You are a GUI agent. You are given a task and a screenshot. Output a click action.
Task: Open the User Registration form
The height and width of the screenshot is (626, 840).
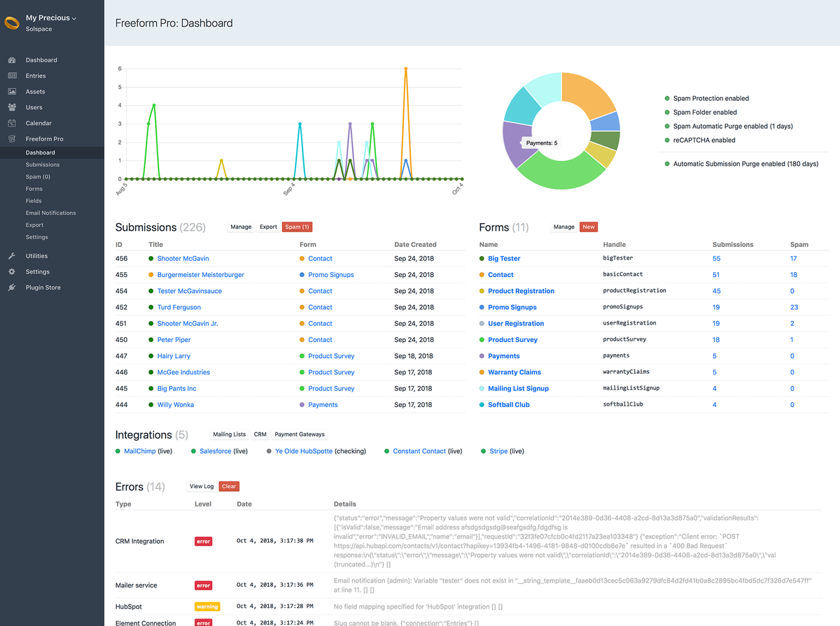point(516,323)
